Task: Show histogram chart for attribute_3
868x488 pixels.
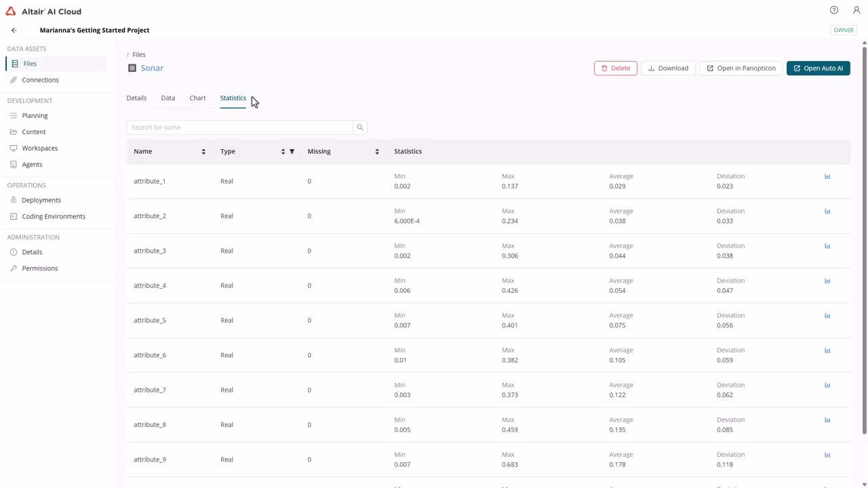Action: [x=827, y=246]
